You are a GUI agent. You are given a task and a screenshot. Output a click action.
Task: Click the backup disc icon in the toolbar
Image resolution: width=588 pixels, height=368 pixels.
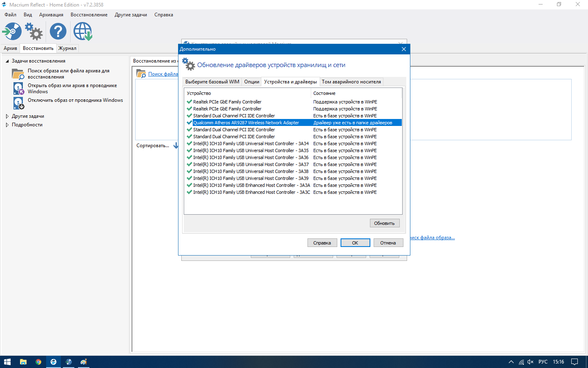click(x=12, y=31)
